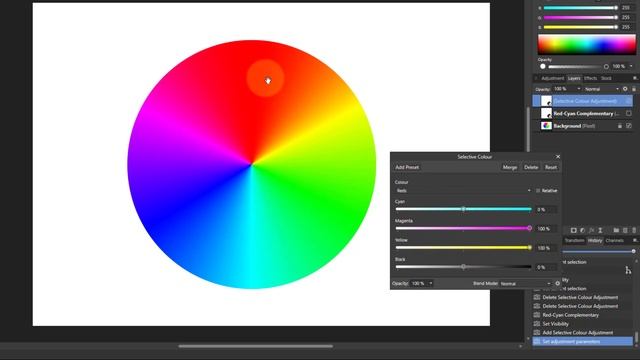Click the colour panel opacity circle icon
Screen dimensions: 640x360
click(543, 67)
